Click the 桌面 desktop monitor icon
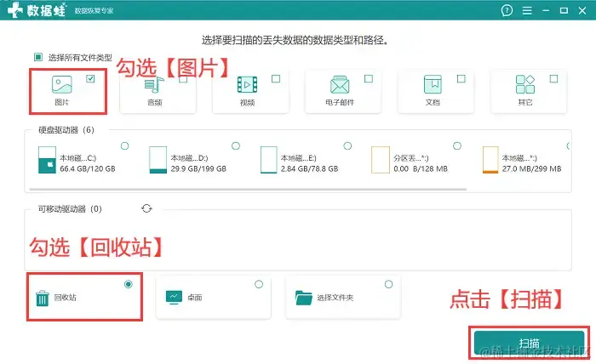The width and height of the screenshot is (596, 364). pos(174,297)
